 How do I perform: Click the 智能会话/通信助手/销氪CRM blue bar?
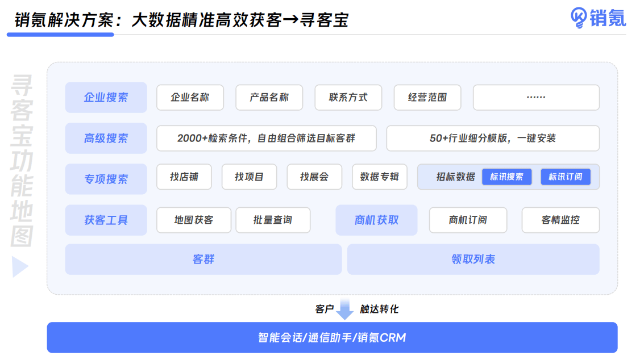[x=332, y=337]
